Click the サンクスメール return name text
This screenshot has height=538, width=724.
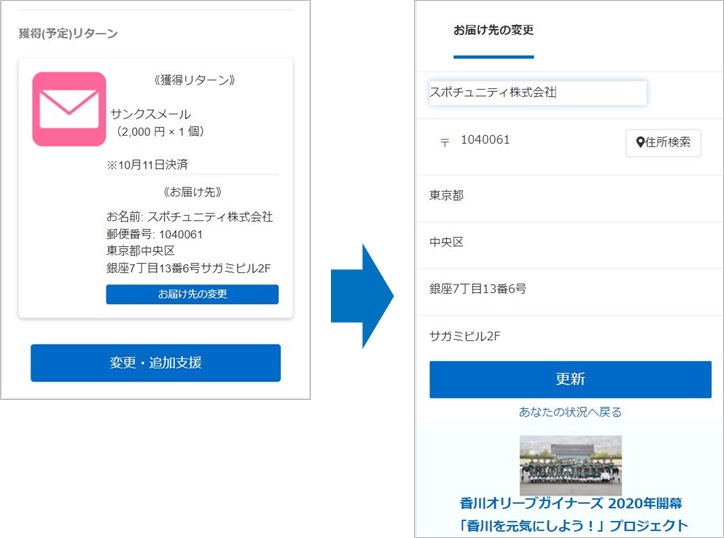151,114
